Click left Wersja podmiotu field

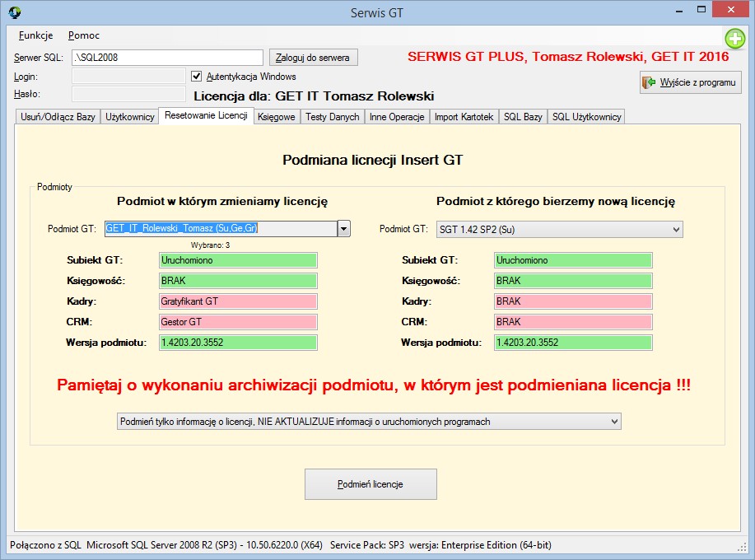coord(238,343)
